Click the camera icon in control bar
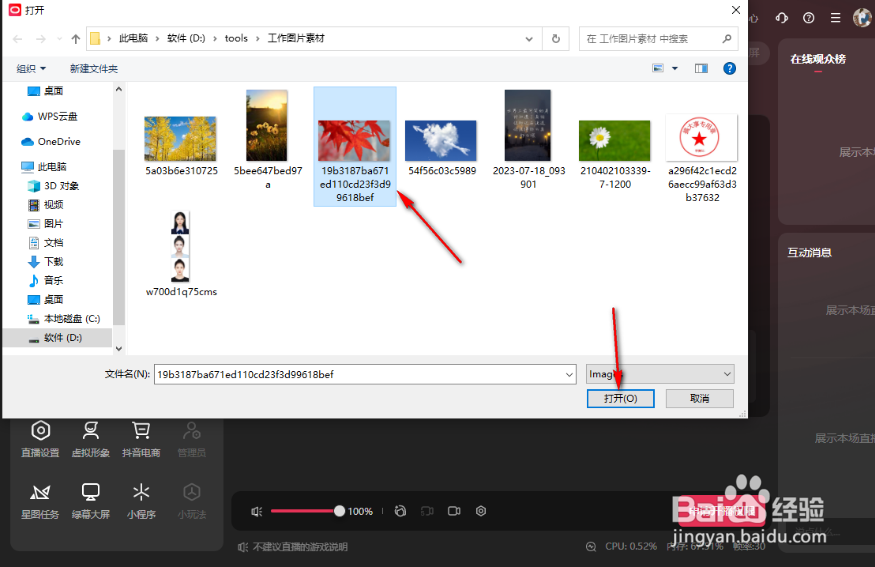This screenshot has height=567, width=875. click(x=454, y=511)
